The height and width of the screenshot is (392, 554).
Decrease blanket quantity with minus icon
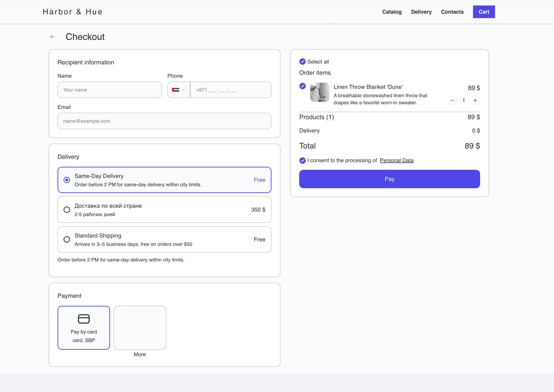[452, 100]
